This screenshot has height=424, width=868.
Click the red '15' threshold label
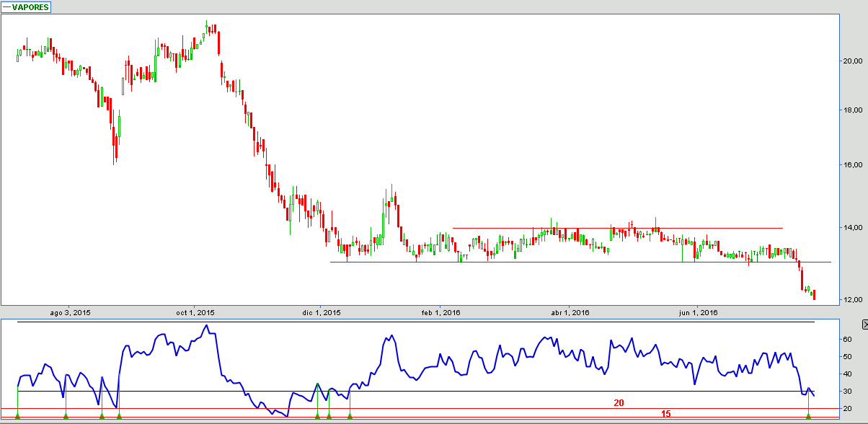(665, 414)
